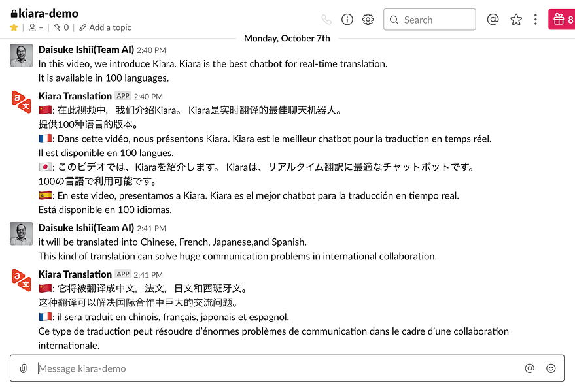
Task: Click text 'It is available in 100 languages.'
Action: pyautogui.click(x=104, y=78)
